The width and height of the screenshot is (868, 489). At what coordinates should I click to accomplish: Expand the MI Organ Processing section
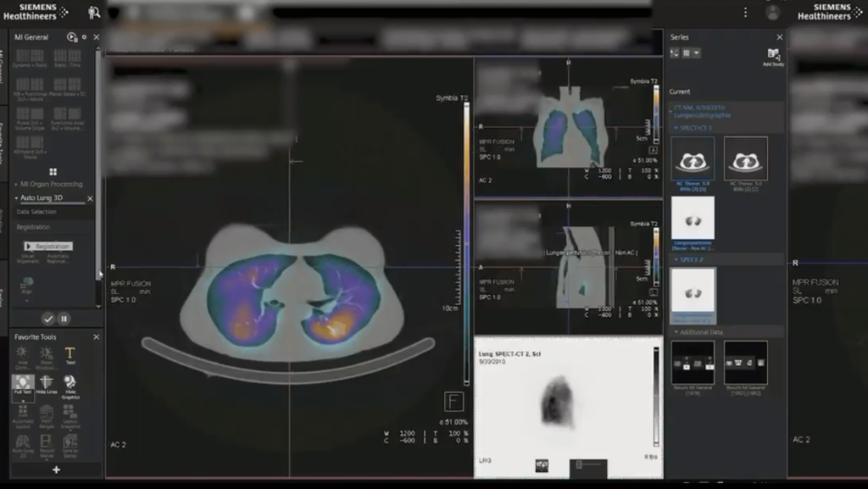pyautogui.click(x=50, y=183)
